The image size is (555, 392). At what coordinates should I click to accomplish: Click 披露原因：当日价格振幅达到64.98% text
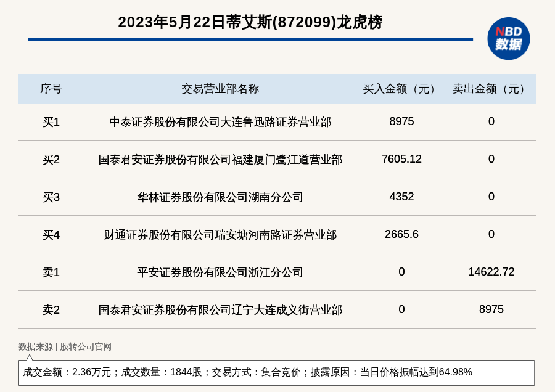[x=392, y=372]
